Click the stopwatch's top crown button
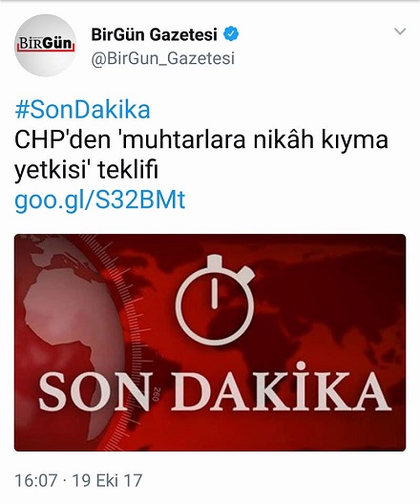 click(x=215, y=262)
